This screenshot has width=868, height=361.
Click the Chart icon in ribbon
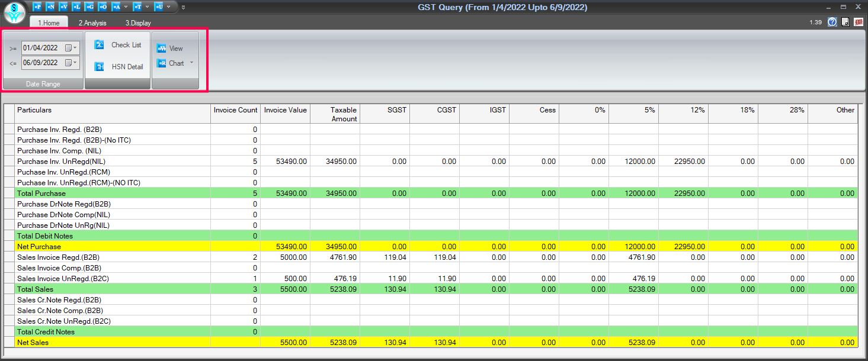pos(161,63)
